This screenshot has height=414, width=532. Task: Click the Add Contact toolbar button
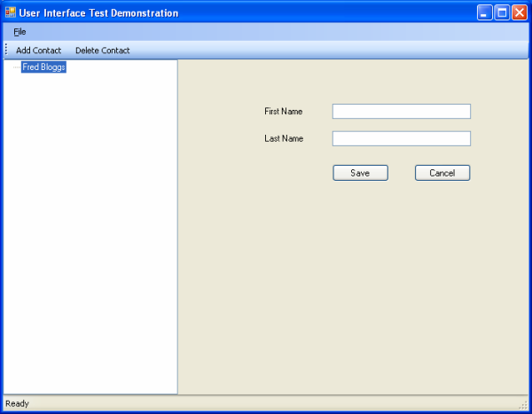click(39, 51)
